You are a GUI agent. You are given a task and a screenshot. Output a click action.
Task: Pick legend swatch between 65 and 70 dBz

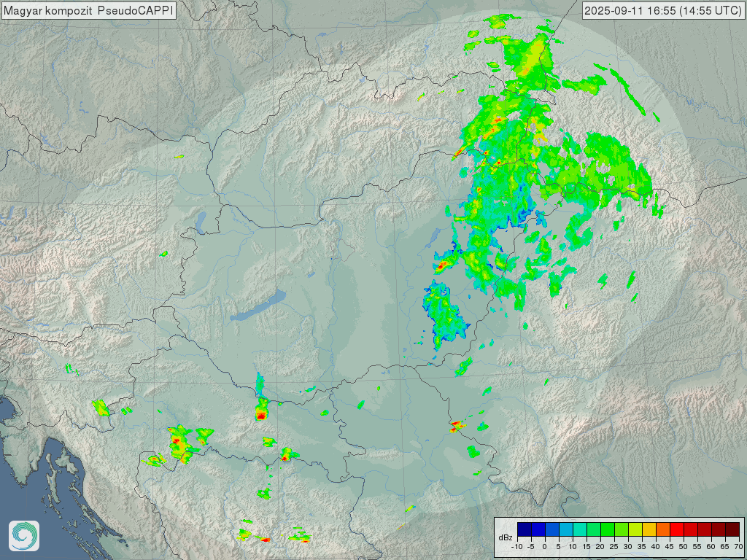(732, 529)
